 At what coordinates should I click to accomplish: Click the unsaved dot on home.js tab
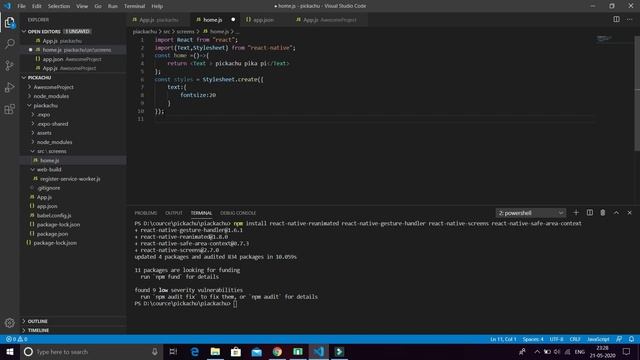tap(233, 20)
